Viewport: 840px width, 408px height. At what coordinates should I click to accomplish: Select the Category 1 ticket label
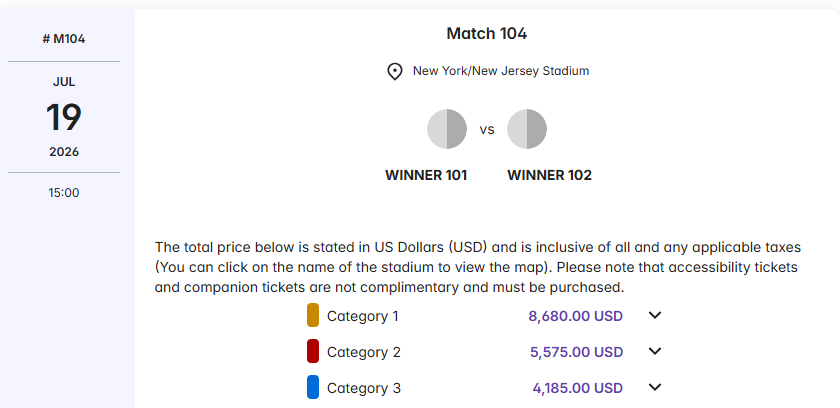point(363,316)
